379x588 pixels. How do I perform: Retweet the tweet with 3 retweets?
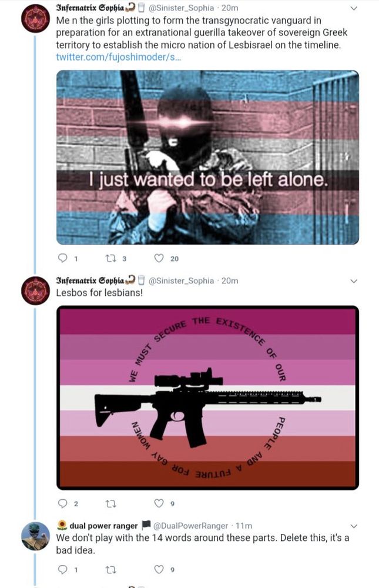point(110,258)
